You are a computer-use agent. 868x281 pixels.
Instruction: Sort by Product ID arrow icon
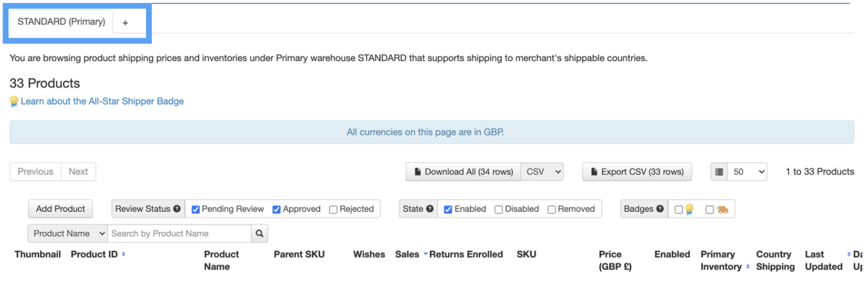[x=123, y=254]
